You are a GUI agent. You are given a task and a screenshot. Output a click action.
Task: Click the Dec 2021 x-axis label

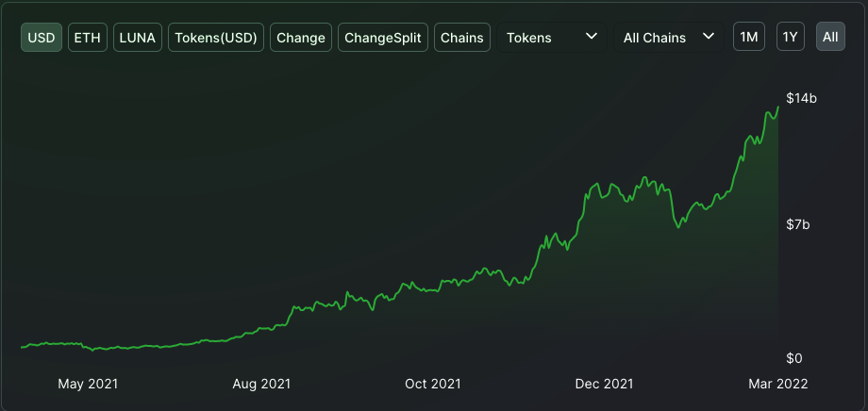pos(604,384)
